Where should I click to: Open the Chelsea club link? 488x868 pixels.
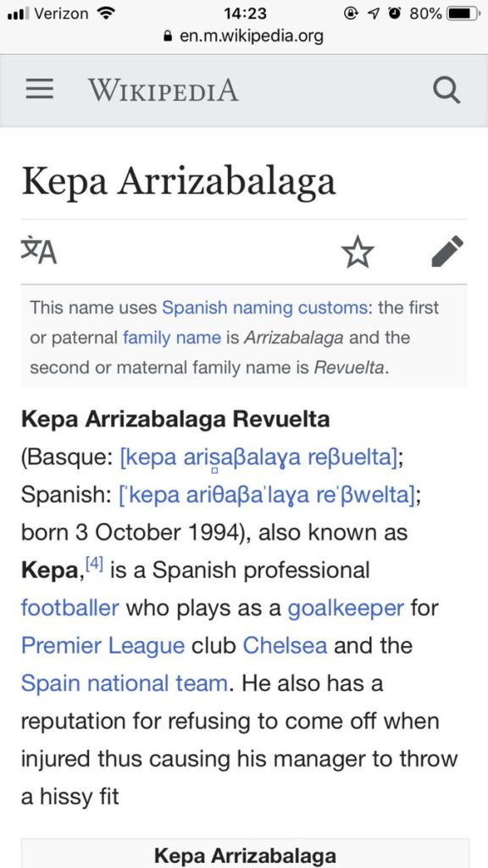[x=286, y=645]
